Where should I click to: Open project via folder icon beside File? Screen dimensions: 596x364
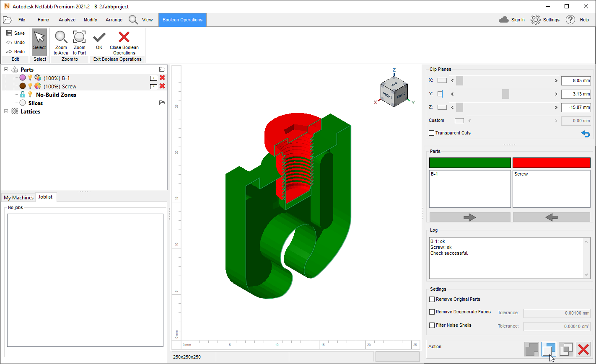click(x=8, y=20)
